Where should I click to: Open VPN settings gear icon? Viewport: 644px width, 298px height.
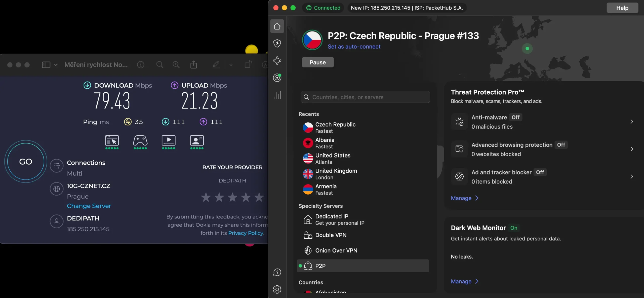coord(277,289)
